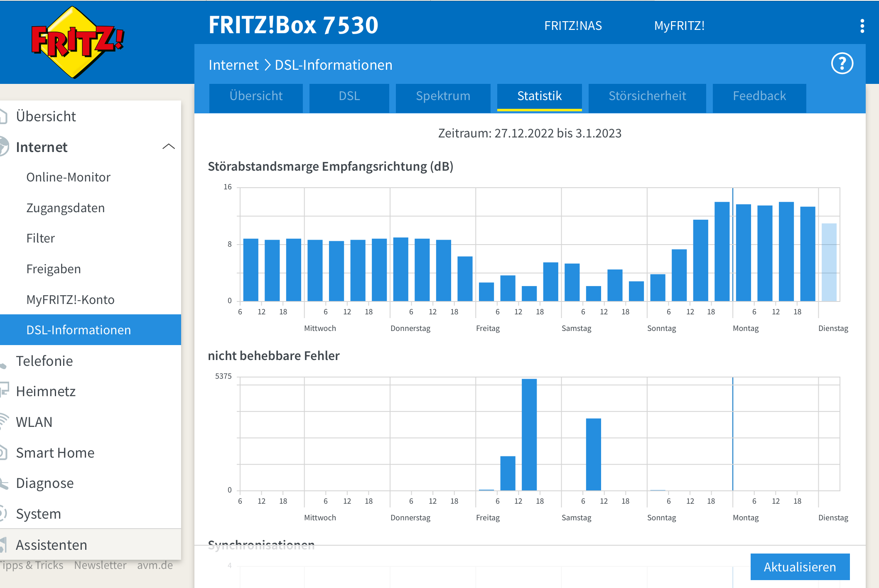Open the three-dot options menu
879x588 pixels.
(862, 26)
